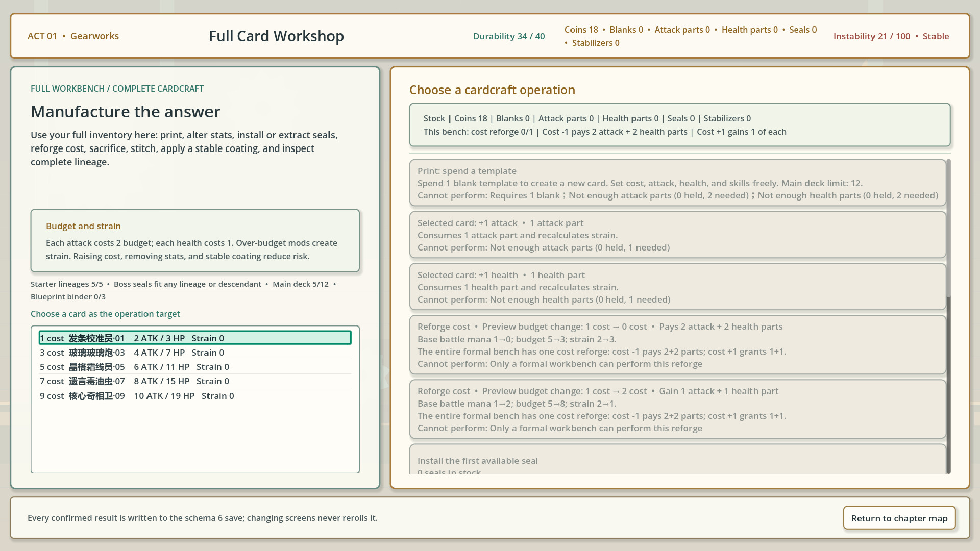Viewport: 980px width, 551px height.
Task: Select the 7 cost 8 ATK / 15 HP card
Action: tap(195, 381)
